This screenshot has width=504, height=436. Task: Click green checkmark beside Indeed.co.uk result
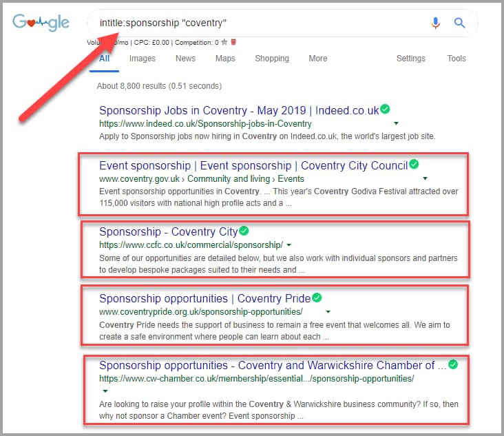click(x=386, y=110)
